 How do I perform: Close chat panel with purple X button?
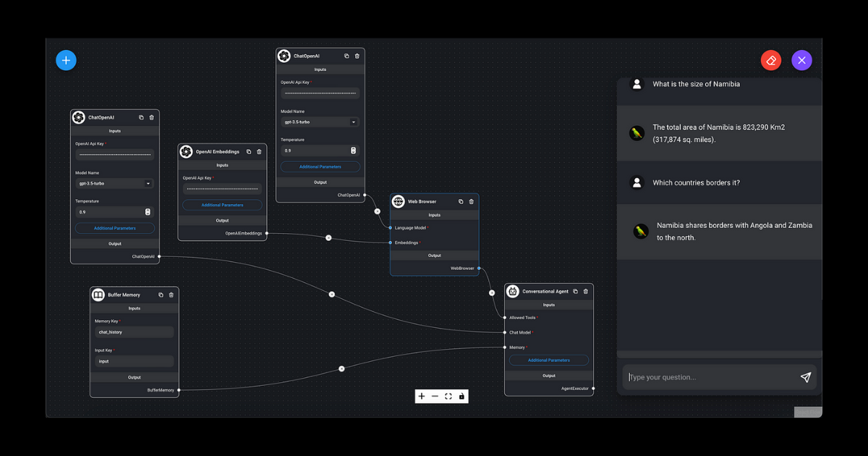801,60
